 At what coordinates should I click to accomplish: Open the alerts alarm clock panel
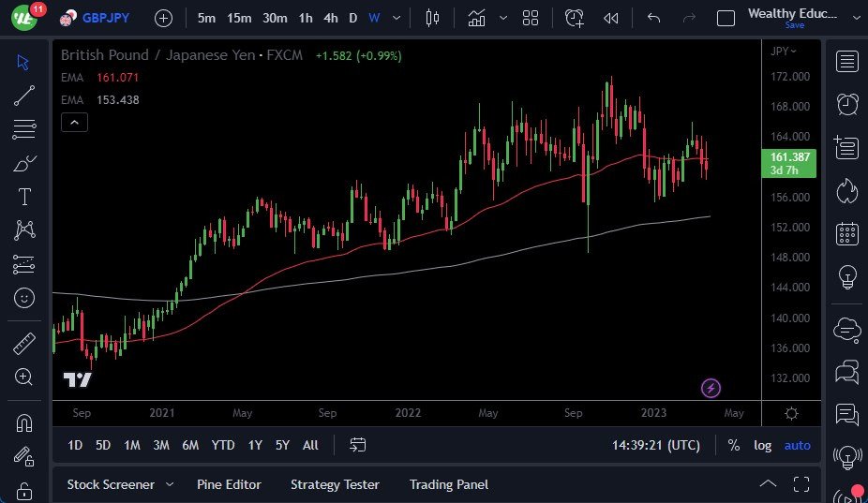click(847, 104)
